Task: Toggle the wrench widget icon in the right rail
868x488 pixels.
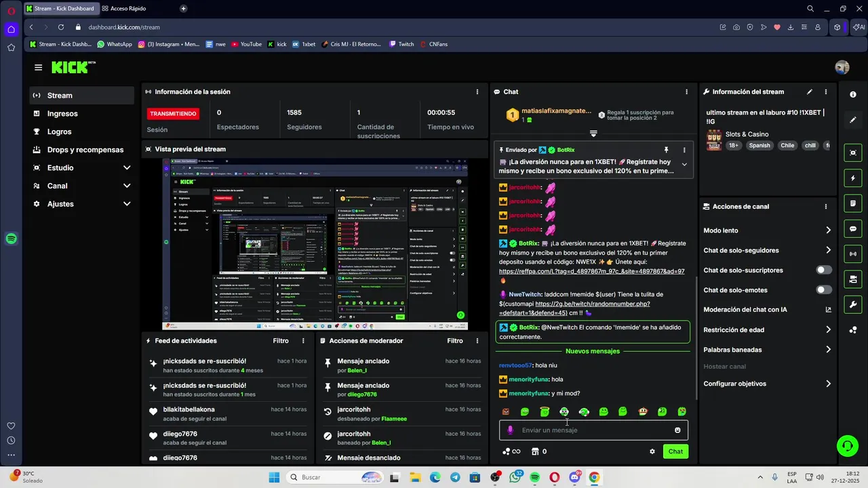Action: coord(853,304)
